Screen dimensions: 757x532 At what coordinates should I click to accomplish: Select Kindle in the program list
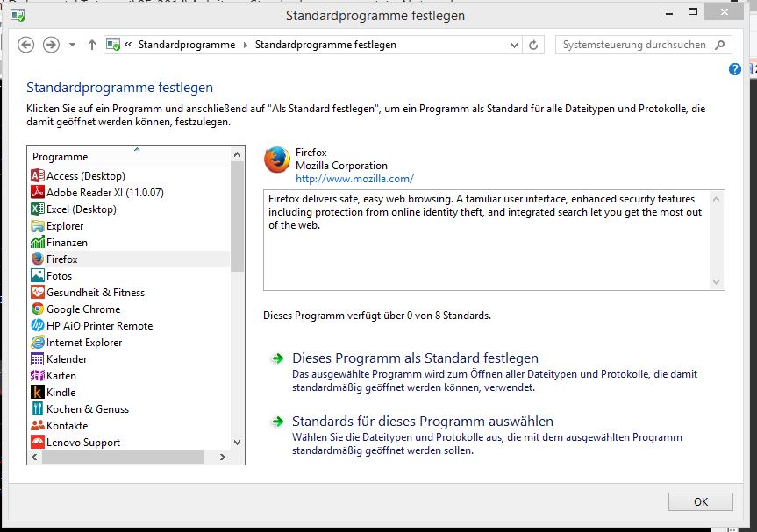[x=129, y=392]
